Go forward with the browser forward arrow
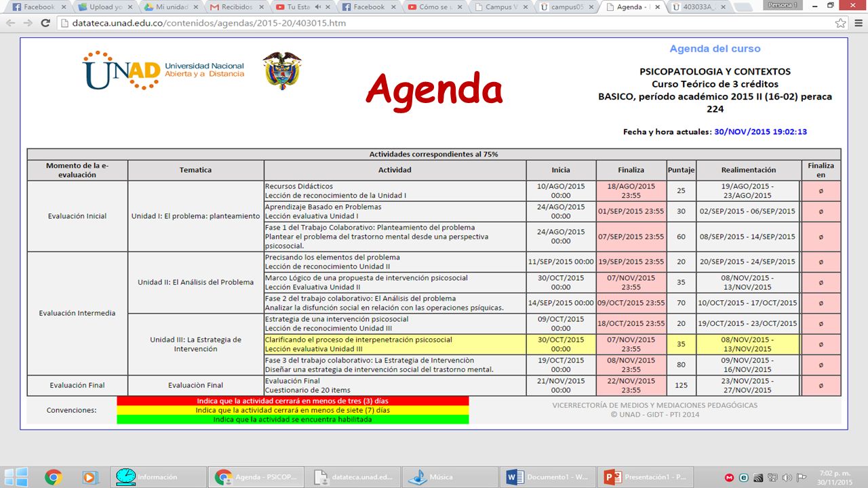The height and width of the screenshot is (488, 868). coord(28,22)
